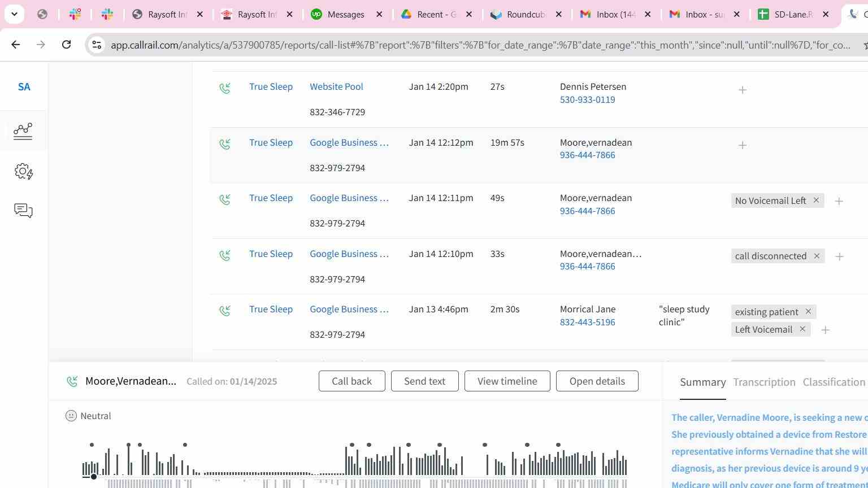Image resolution: width=868 pixels, height=488 pixels.
Task: Click the Send text button
Action: click(425, 381)
